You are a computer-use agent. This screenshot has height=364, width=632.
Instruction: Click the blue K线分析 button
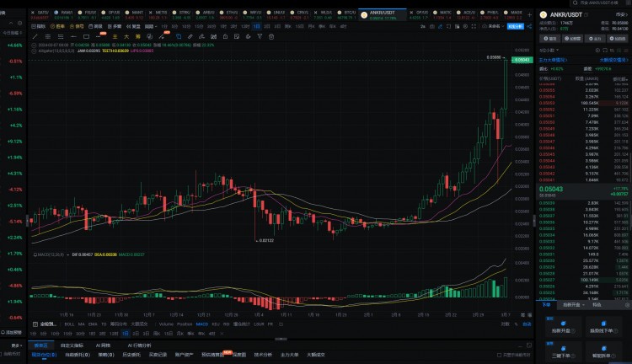(516, 26)
